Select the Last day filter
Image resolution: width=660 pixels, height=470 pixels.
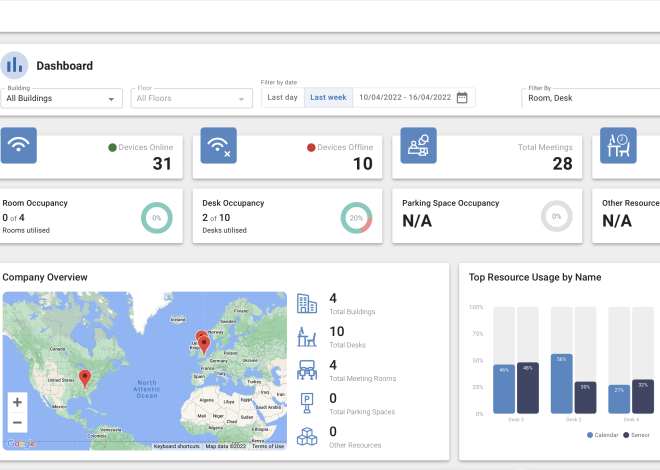(282, 97)
